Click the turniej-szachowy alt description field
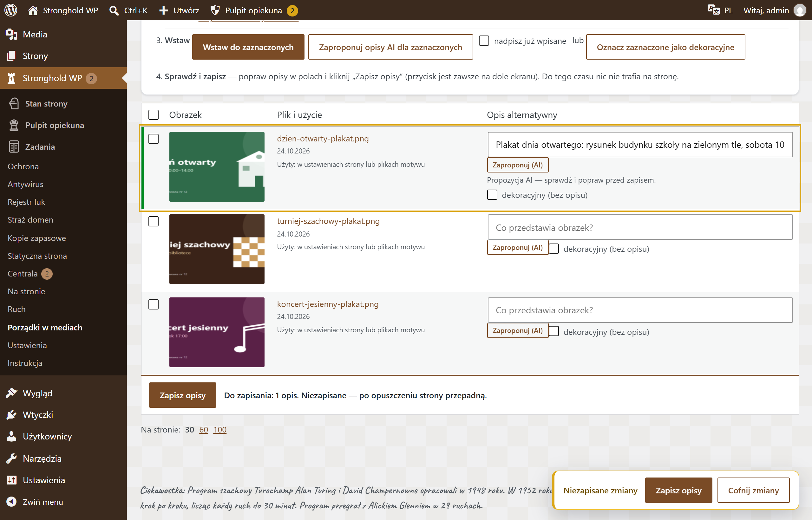The height and width of the screenshot is (520, 812). pos(640,227)
